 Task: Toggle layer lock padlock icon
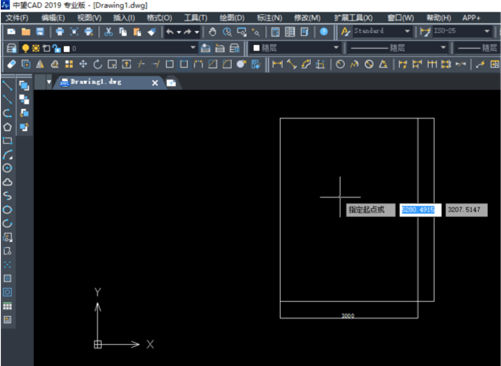(x=57, y=49)
